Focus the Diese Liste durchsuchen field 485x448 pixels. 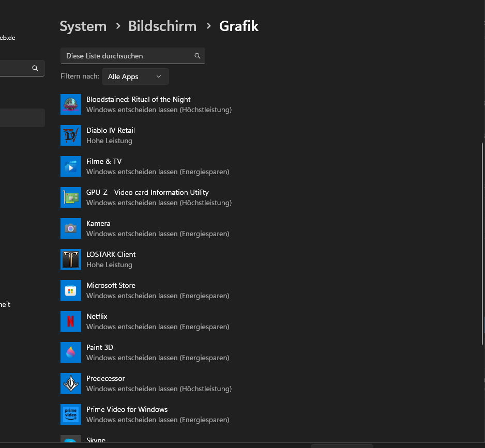(133, 56)
